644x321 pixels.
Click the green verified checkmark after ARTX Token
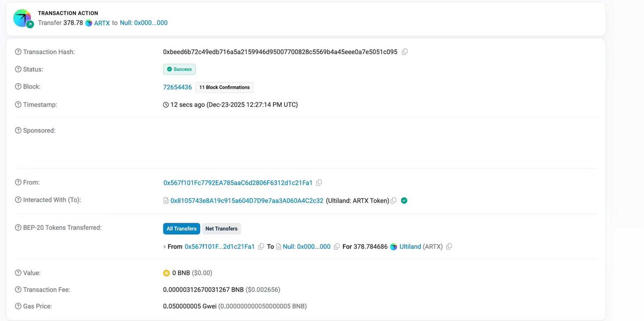point(404,200)
